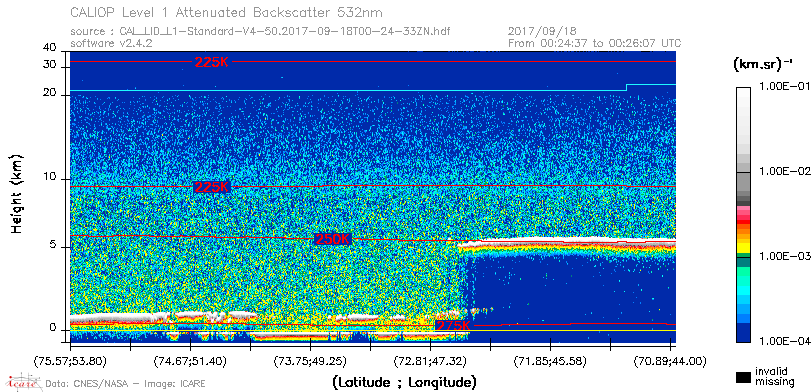811x392 pixels.
Task: Click the '0' height axis tick label
Action: (x=52, y=328)
